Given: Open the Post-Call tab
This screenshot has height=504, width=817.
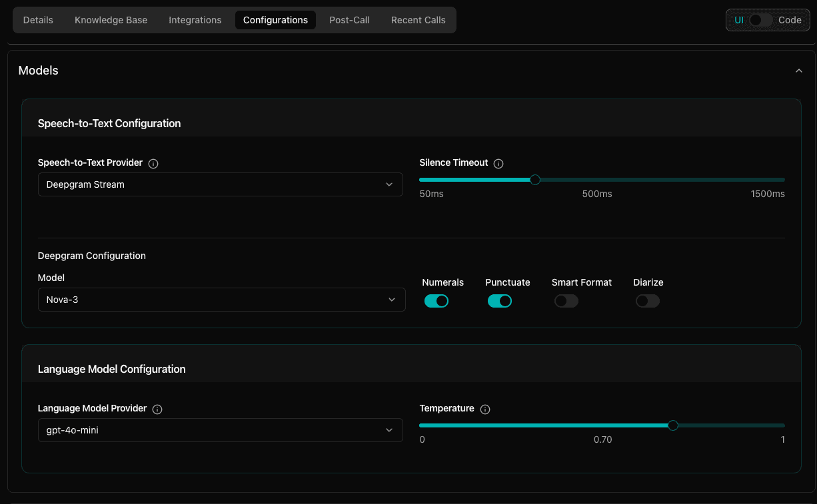Looking at the screenshot, I should pos(349,20).
